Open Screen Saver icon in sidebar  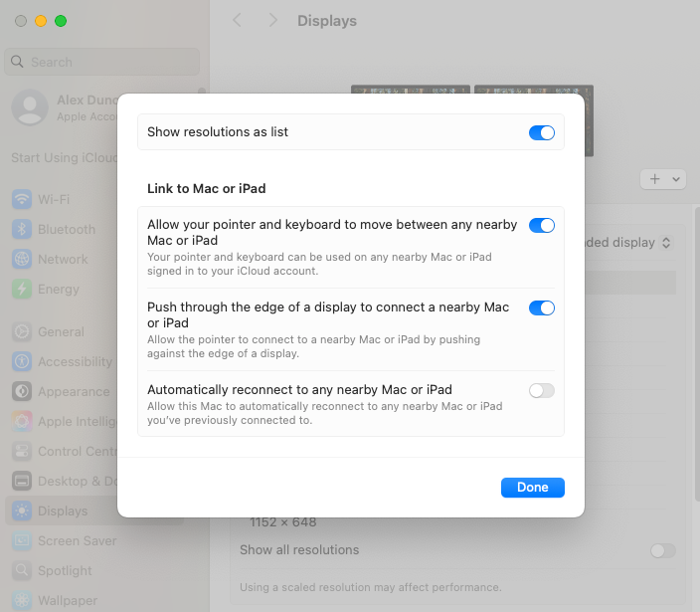click(x=22, y=541)
